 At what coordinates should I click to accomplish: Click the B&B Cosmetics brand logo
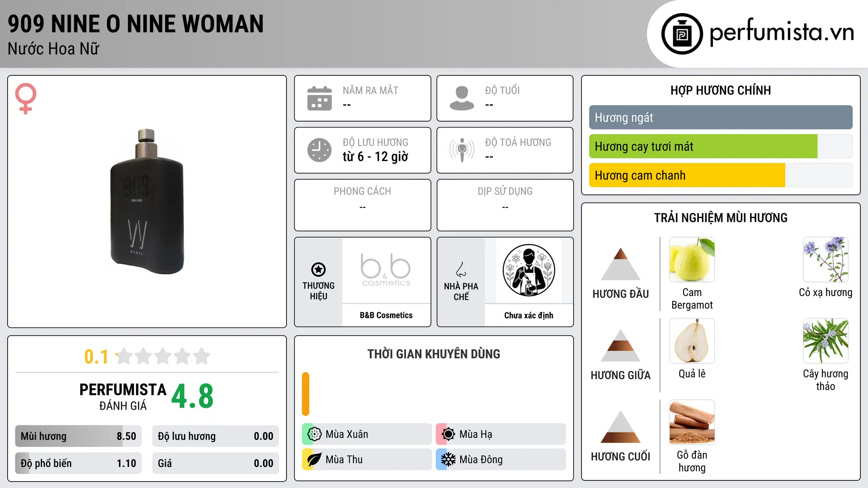[386, 270]
